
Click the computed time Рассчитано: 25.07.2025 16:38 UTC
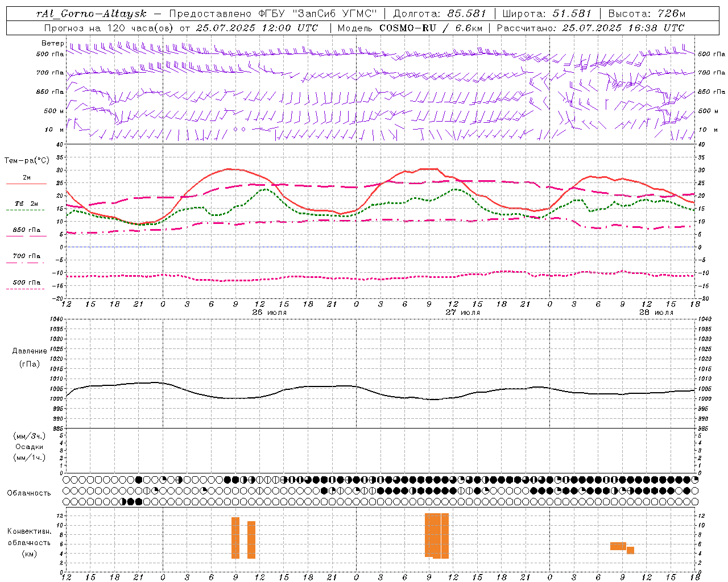[590, 28]
